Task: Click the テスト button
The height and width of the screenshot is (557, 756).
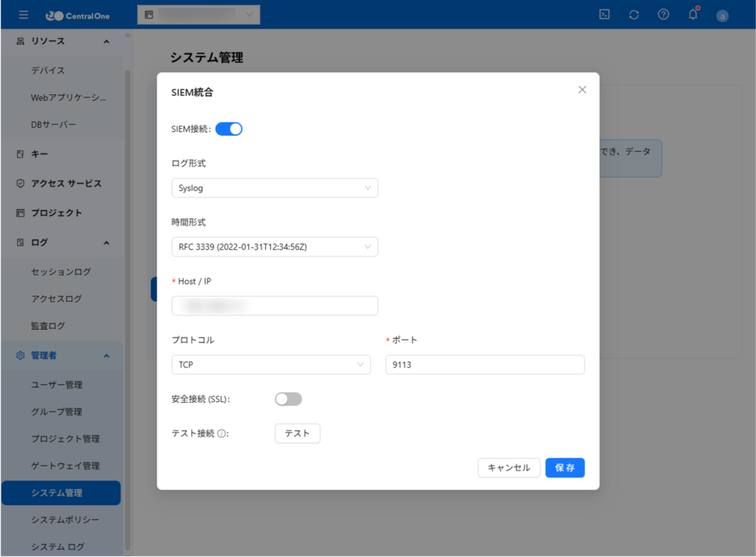Action: [x=298, y=433]
